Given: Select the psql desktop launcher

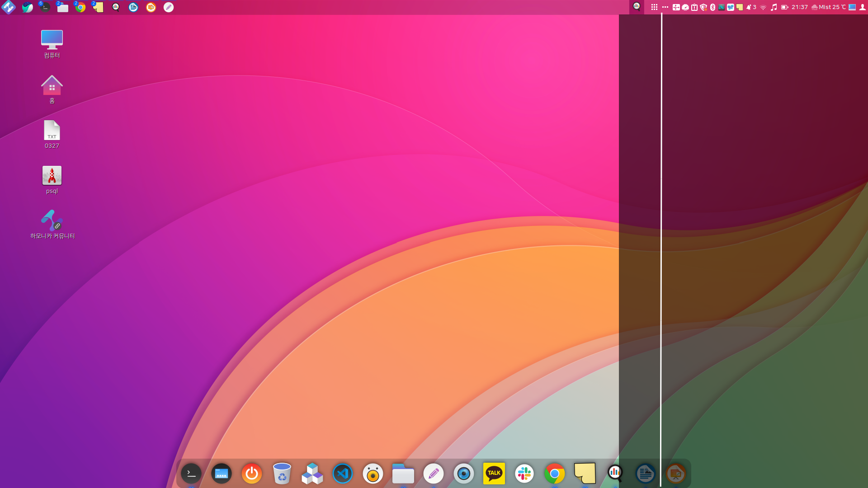Looking at the screenshot, I should [52, 180].
